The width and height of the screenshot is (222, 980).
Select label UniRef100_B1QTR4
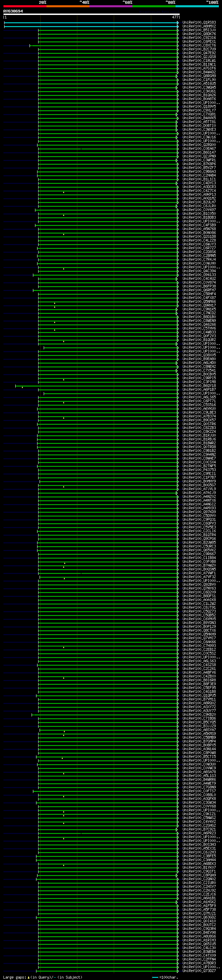point(199,535)
